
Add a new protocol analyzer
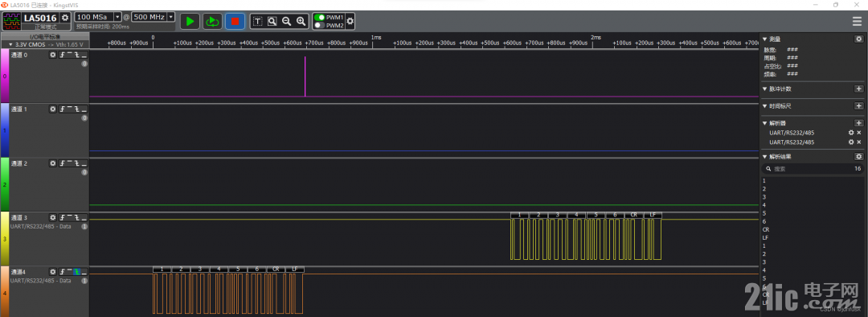(x=858, y=123)
